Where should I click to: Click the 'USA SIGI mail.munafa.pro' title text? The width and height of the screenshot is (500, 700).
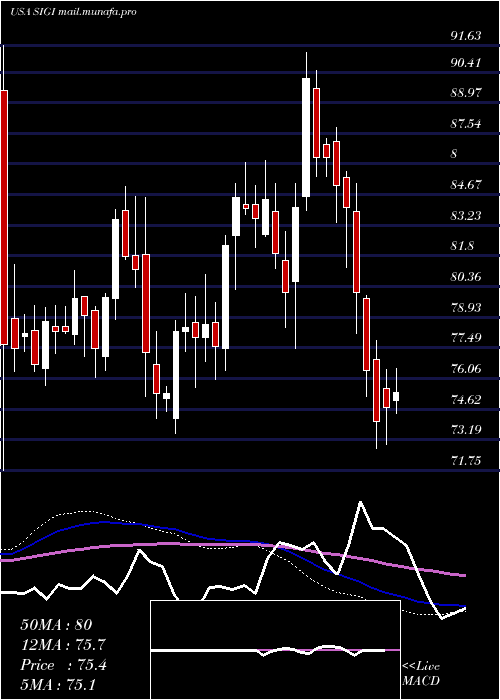click(x=73, y=12)
